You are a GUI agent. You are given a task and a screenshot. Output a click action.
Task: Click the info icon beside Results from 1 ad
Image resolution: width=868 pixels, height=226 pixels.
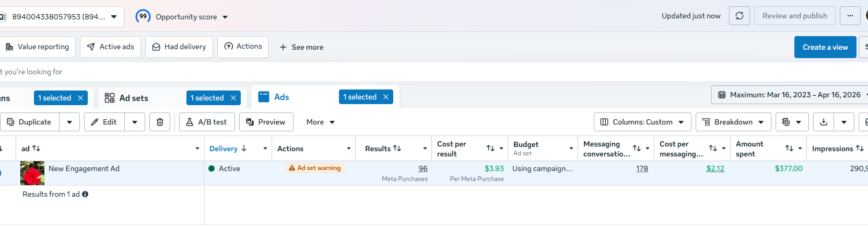click(85, 194)
